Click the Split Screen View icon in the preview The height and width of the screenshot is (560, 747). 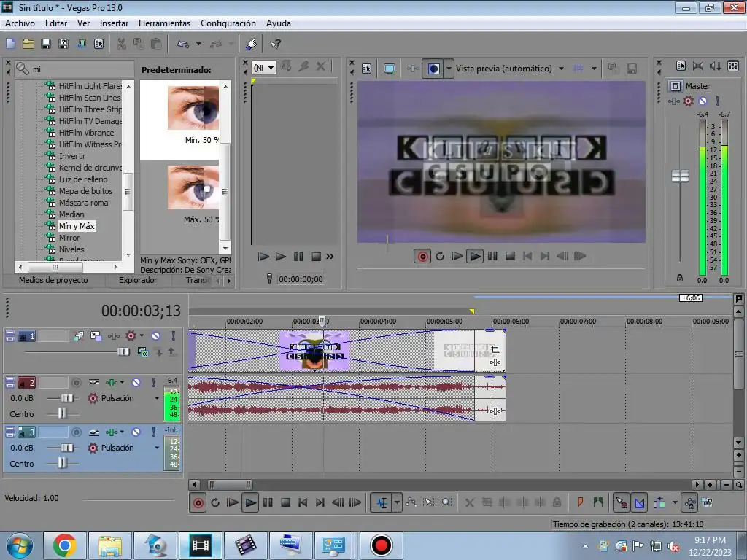(x=433, y=69)
